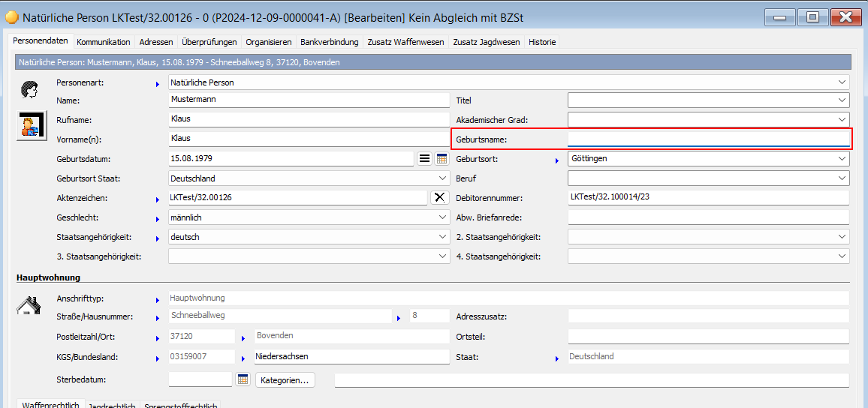Click the person silhouette icon beside Personenart
The height and width of the screenshot is (408, 868).
point(29,90)
